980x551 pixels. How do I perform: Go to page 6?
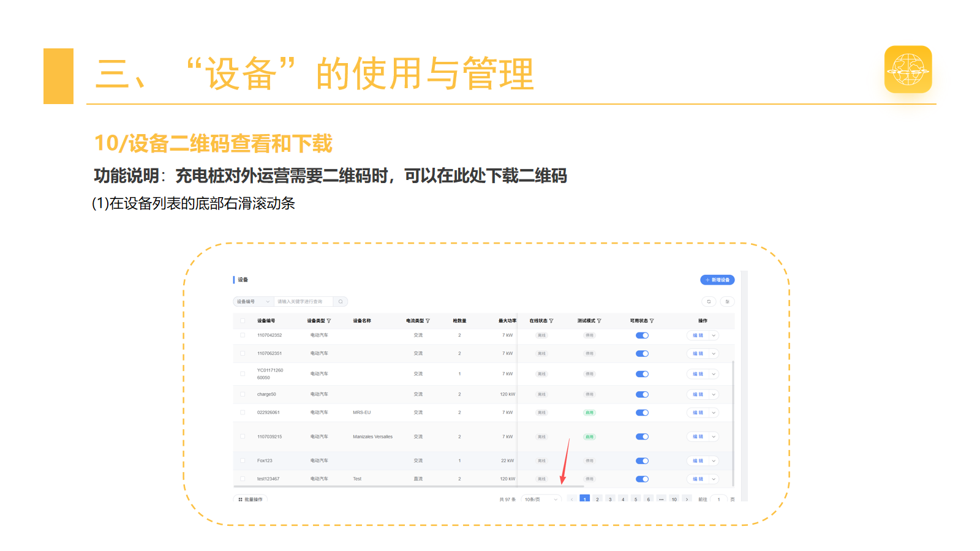point(649,499)
